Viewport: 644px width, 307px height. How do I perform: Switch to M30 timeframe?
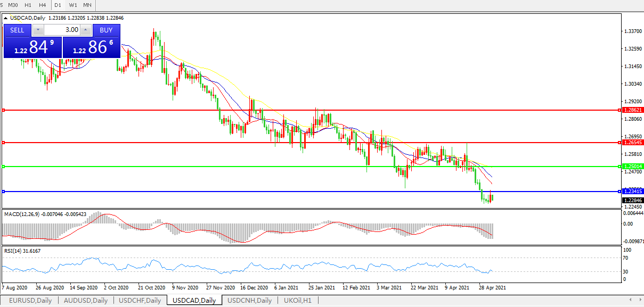click(13, 5)
